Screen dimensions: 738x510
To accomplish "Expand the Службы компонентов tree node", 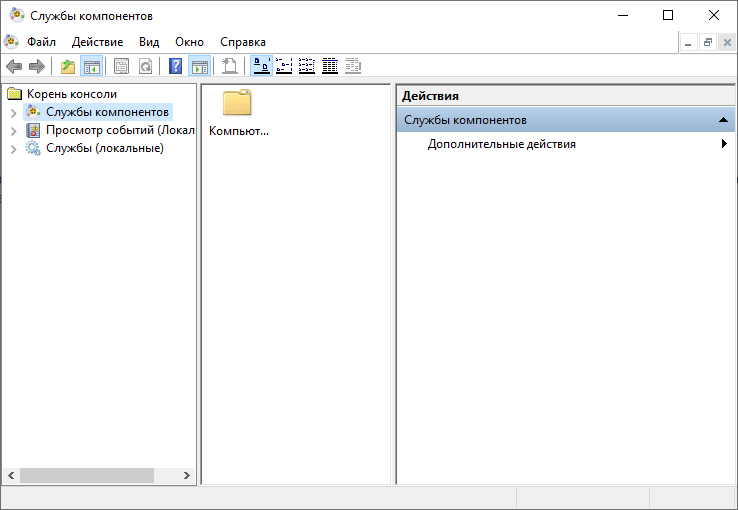I will click(x=14, y=113).
